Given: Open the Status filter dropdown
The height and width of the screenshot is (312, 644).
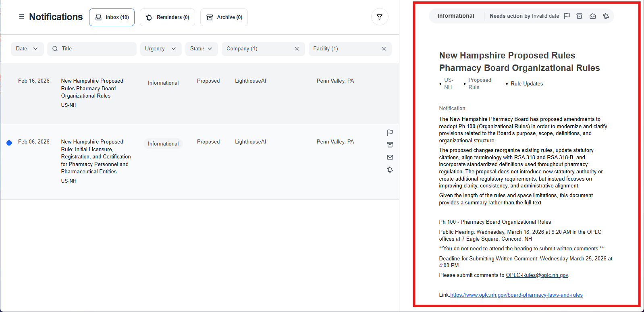Looking at the screenshot, I should point(201,49).
